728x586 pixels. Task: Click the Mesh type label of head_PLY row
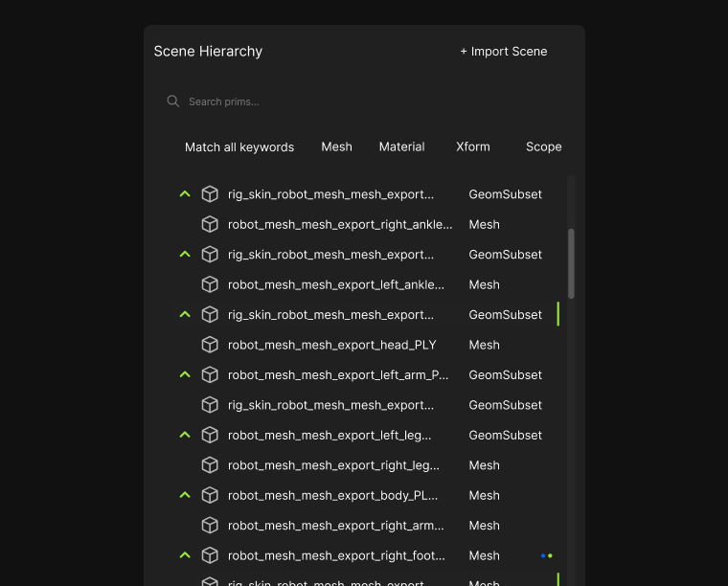pos(485,346)
